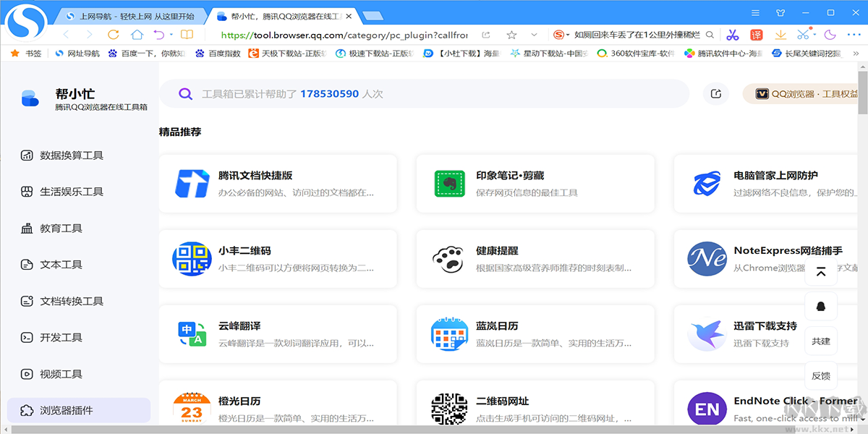Open the 腾讯软件中心 bookmark

tap(723, 53)
